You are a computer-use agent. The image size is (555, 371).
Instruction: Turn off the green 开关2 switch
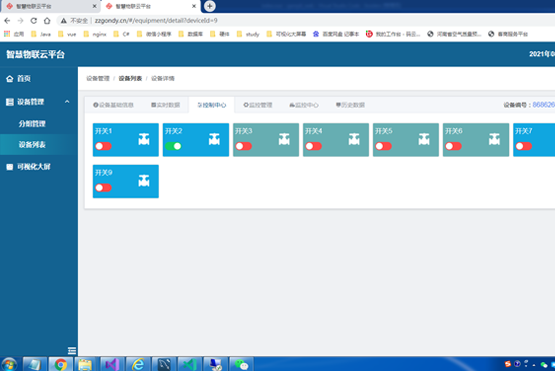coord(173,146)
